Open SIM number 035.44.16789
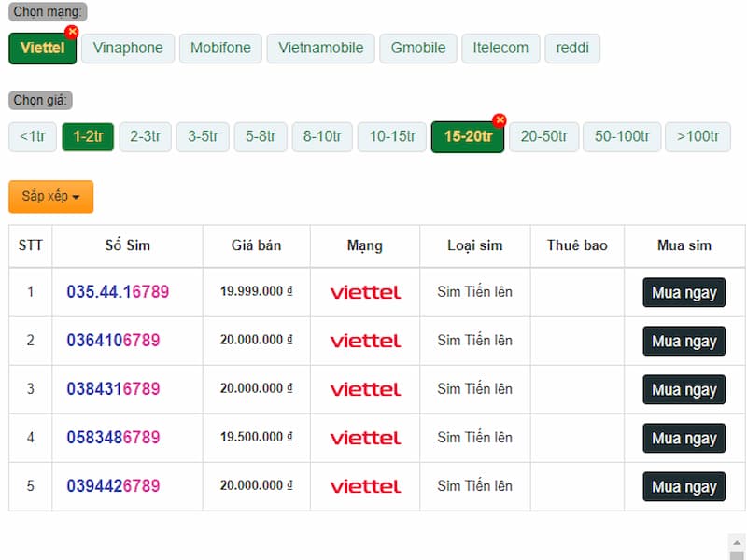747x560 pixels. pos(118,292)
